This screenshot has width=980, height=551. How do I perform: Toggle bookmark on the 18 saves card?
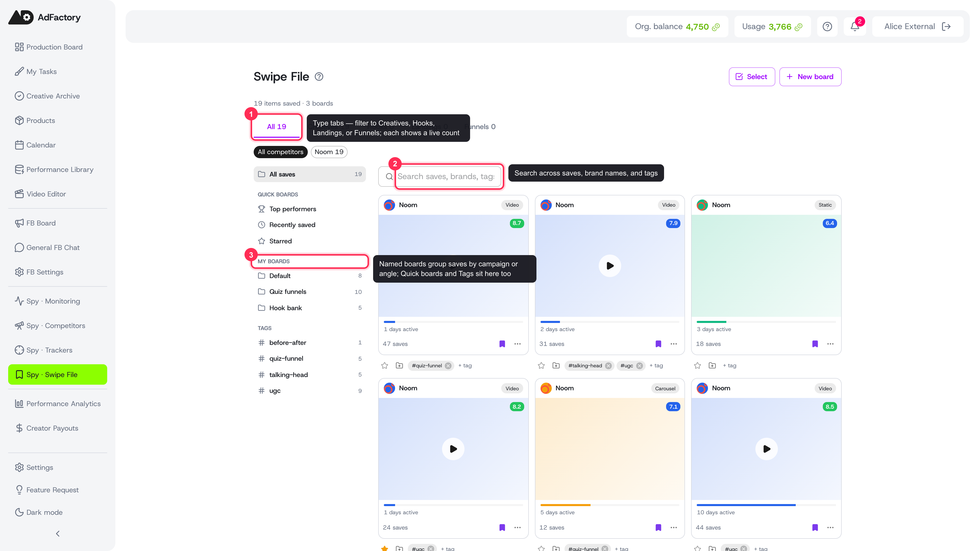[815, 344]
